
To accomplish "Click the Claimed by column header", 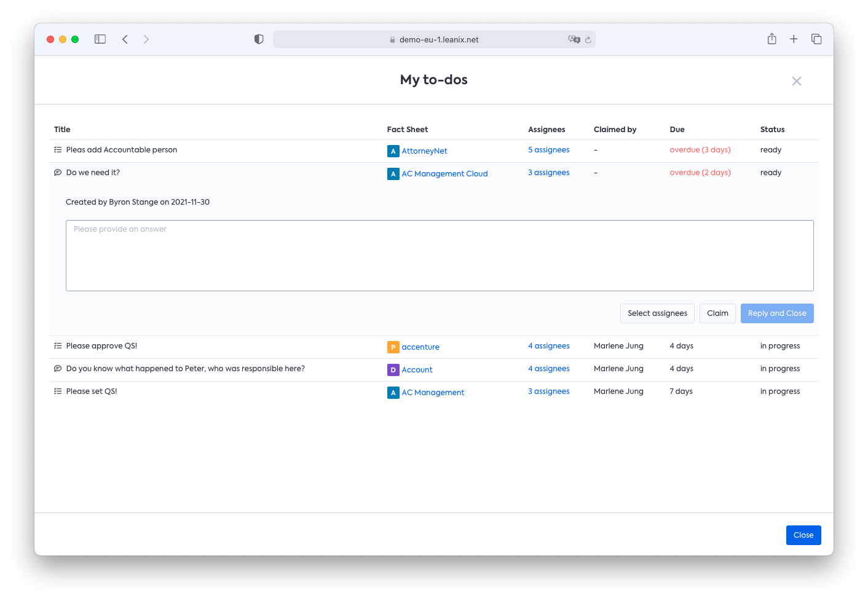I will coord(615,130).
